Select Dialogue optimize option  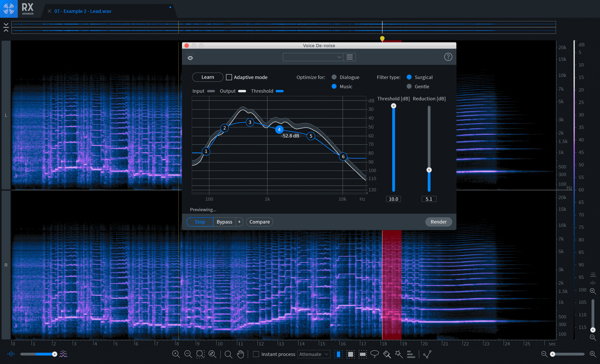pyautogui.click(x=334, y=77)
